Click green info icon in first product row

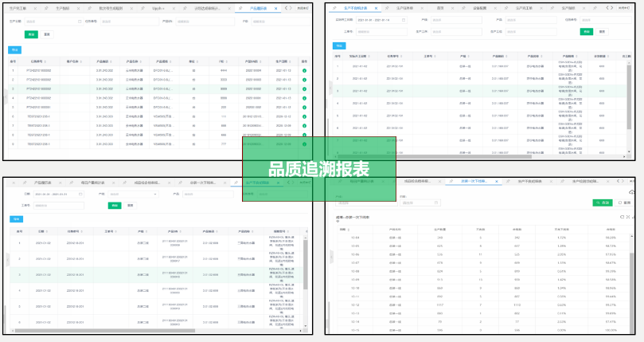click(x=304, y=71)
